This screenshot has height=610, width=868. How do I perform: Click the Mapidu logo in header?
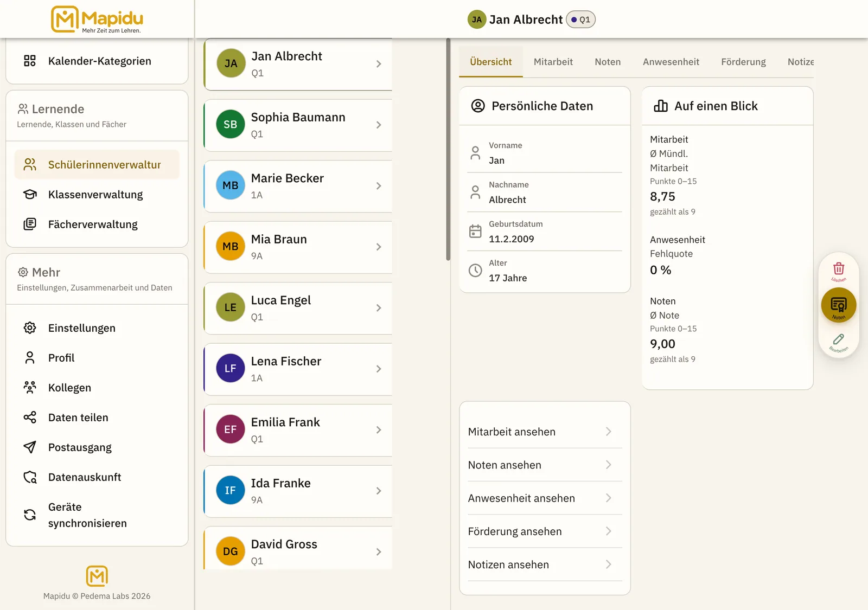pos(97,20)
